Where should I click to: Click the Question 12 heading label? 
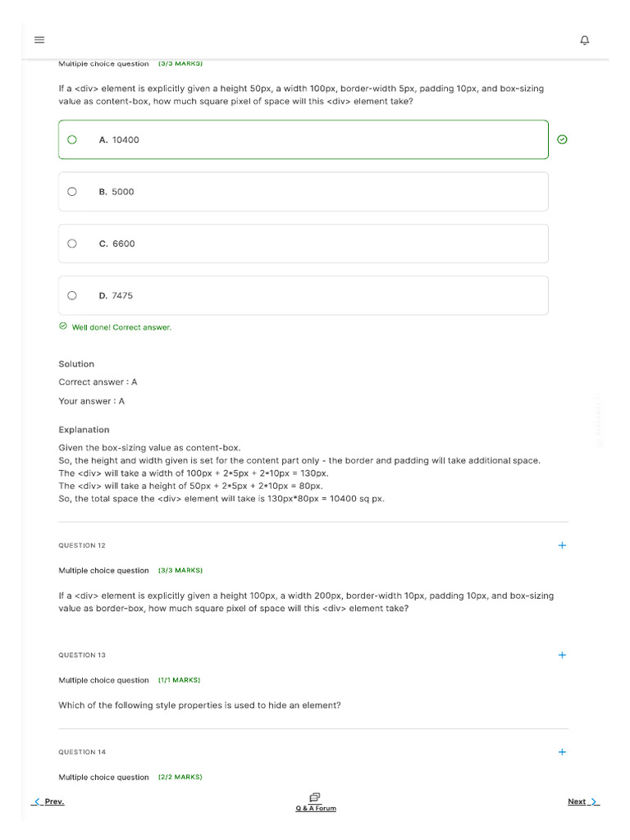[x=82, y=546]
